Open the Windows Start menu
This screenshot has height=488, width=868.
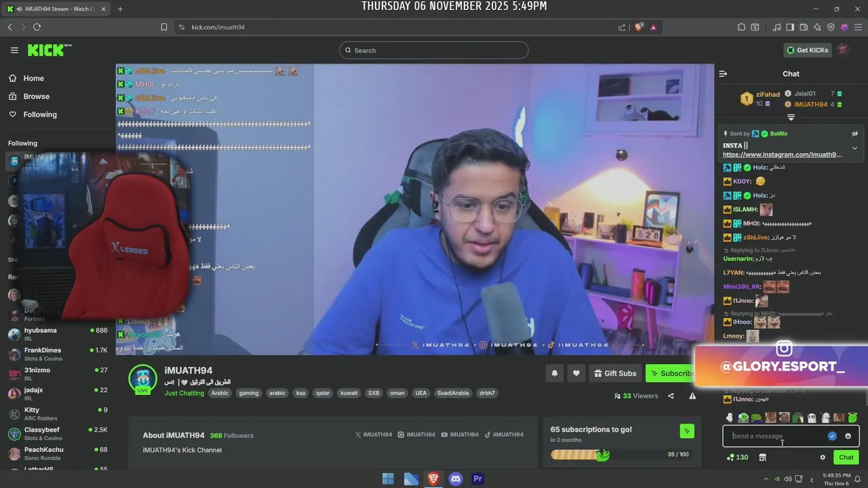click(388, 479)
